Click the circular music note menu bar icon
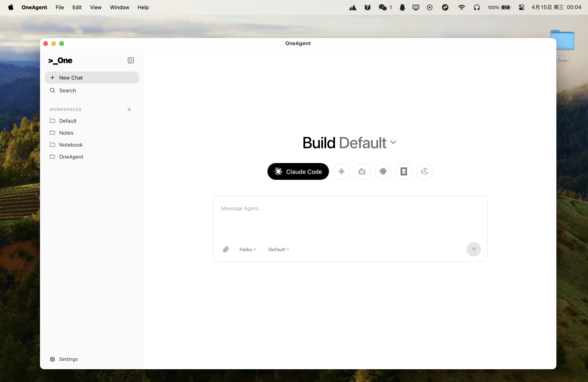Image resolution: width=588 pixels, height=382 pixels. [x=445, y=7]
